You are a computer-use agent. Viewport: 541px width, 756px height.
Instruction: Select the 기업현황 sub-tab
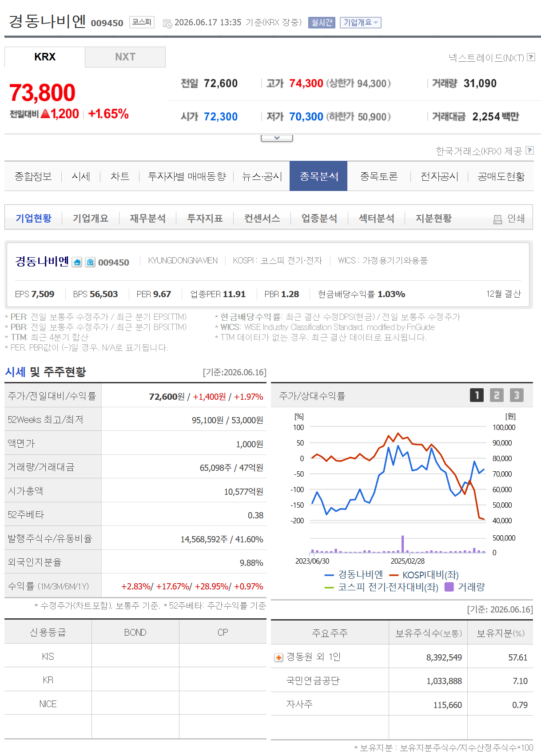pyautogui.click(x=34, y=218)
